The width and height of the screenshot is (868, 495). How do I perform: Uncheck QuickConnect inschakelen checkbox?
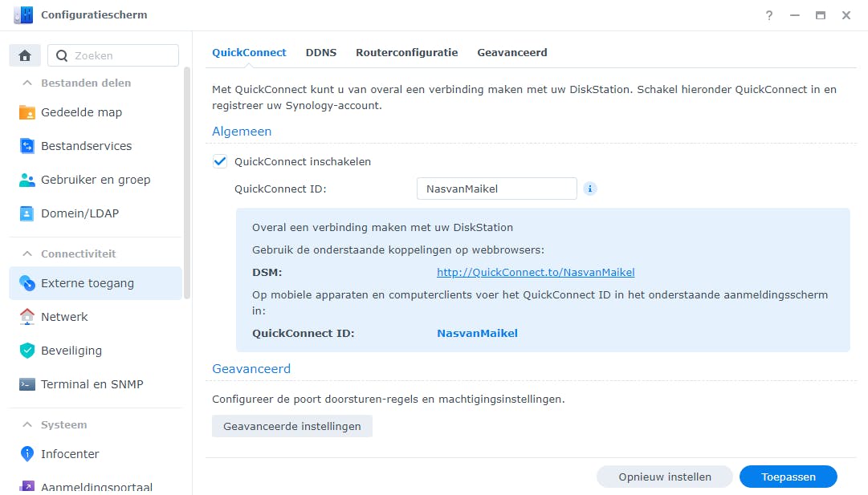[220, 161]
